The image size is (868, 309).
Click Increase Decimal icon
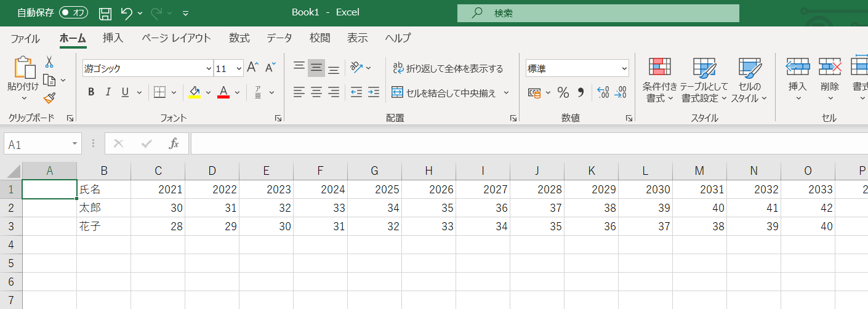[x=603, y=93]
